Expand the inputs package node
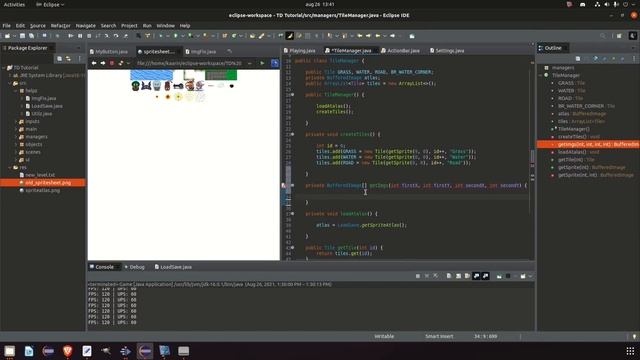 pos(16,122)
